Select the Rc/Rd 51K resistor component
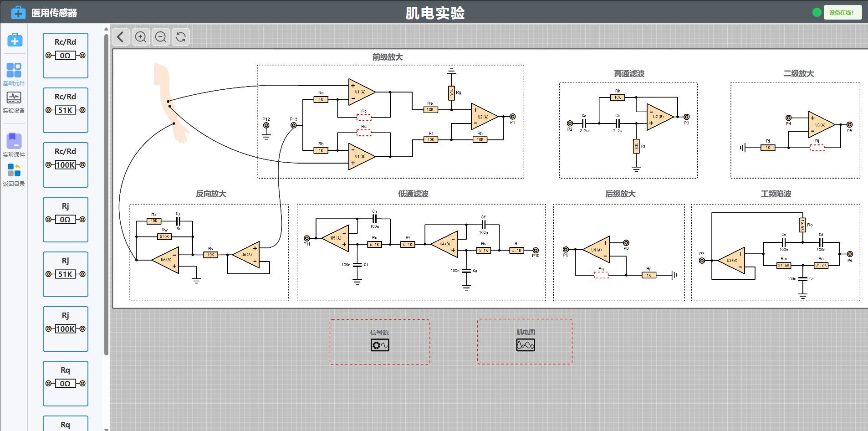Screen dimensions: 868x431 [66, 110]
